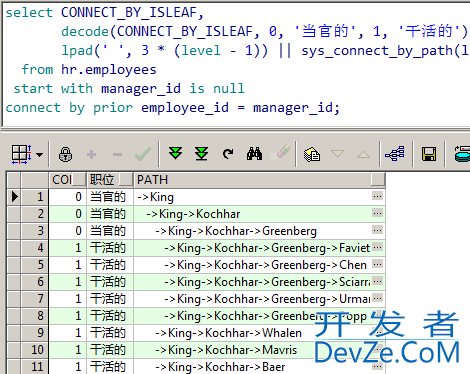Click the edit data padlock icon
Image resolution: width=470 pixels, height=374 pixels.
click(x=65, y=155)
